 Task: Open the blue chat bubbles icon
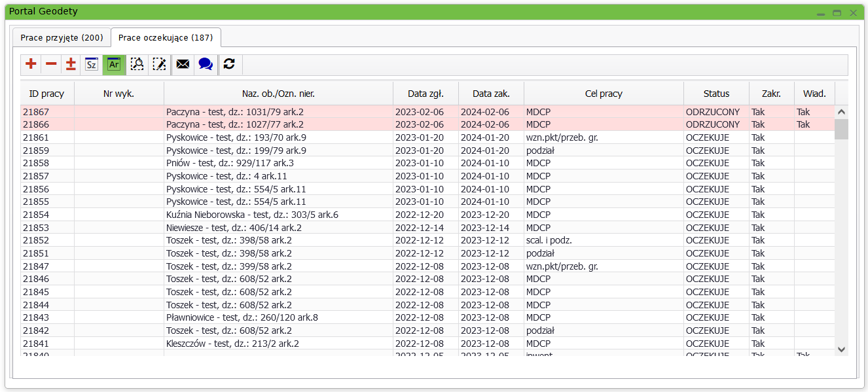[206, 64]
